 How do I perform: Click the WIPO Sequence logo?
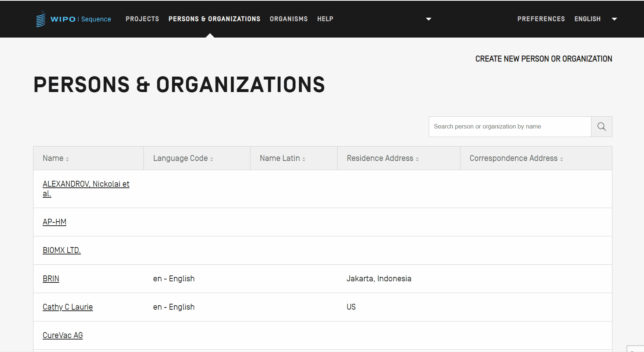74,19
